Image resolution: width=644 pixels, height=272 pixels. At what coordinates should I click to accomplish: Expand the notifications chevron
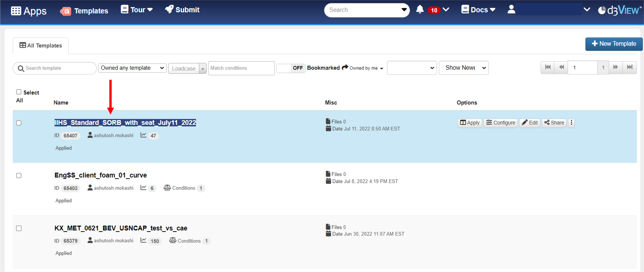pos(446,10)
